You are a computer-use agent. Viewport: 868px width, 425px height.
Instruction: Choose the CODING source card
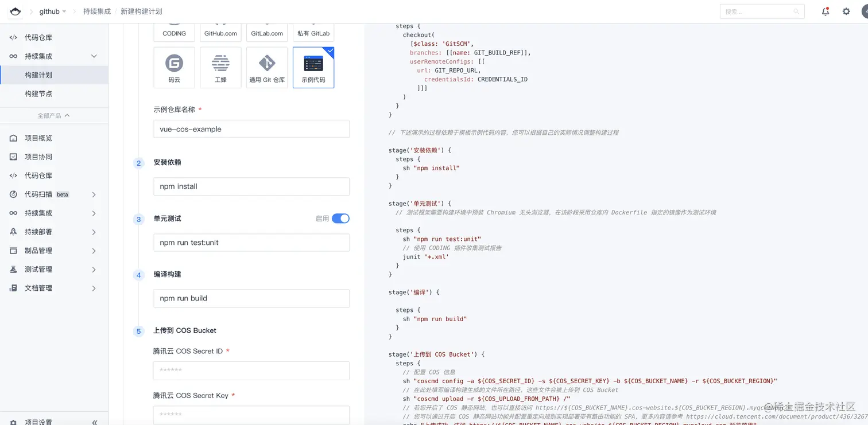(x=175, y=33)
